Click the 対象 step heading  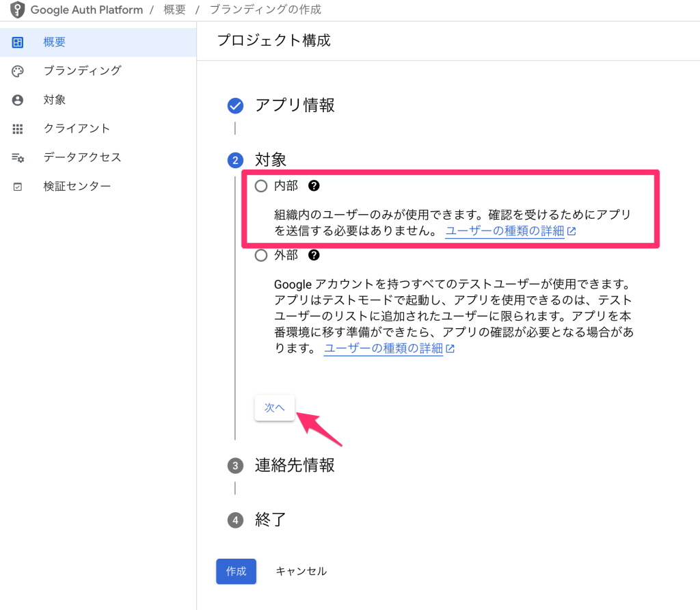click(271, 160)
